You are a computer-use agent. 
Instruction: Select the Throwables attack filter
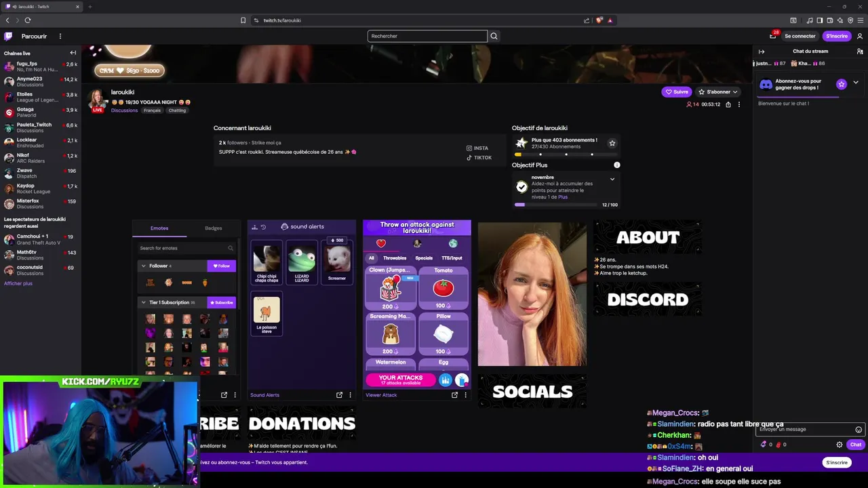pyautogui.click(x=395, y=258)
